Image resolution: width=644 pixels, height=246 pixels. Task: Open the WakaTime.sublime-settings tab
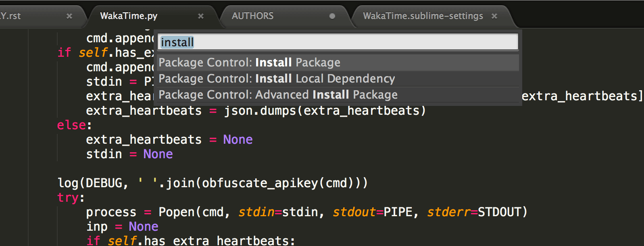pyautogui.click(x=423, y=16)
